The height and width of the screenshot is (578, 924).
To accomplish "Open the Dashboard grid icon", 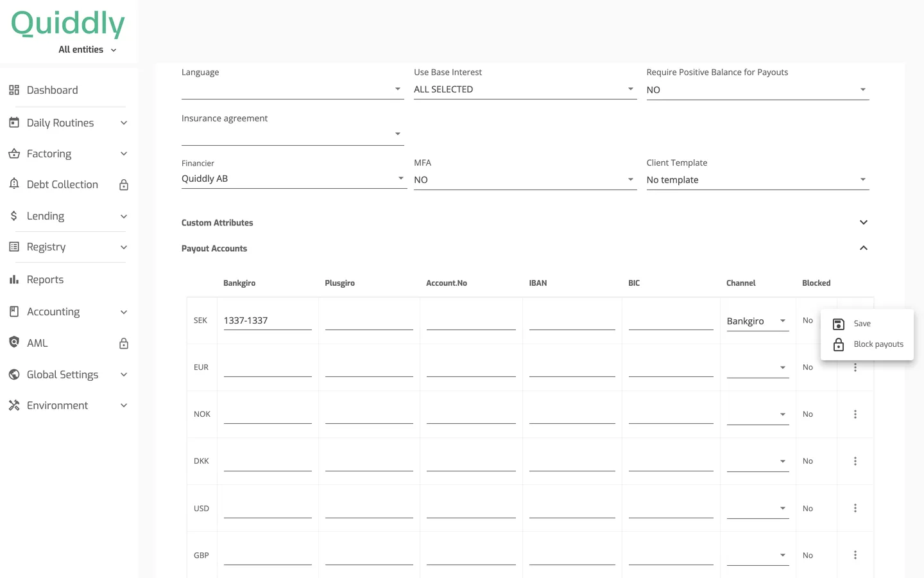I will pyautogui.click(x=14, y=90).
